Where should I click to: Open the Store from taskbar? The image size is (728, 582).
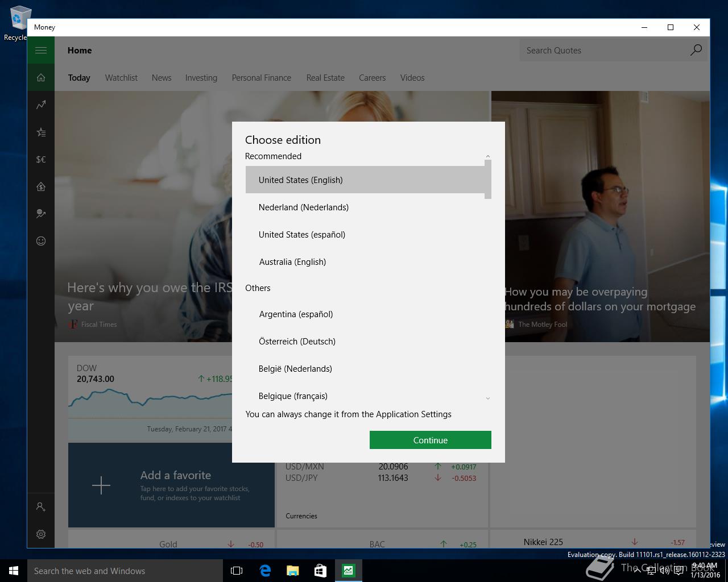coord(320,571)
